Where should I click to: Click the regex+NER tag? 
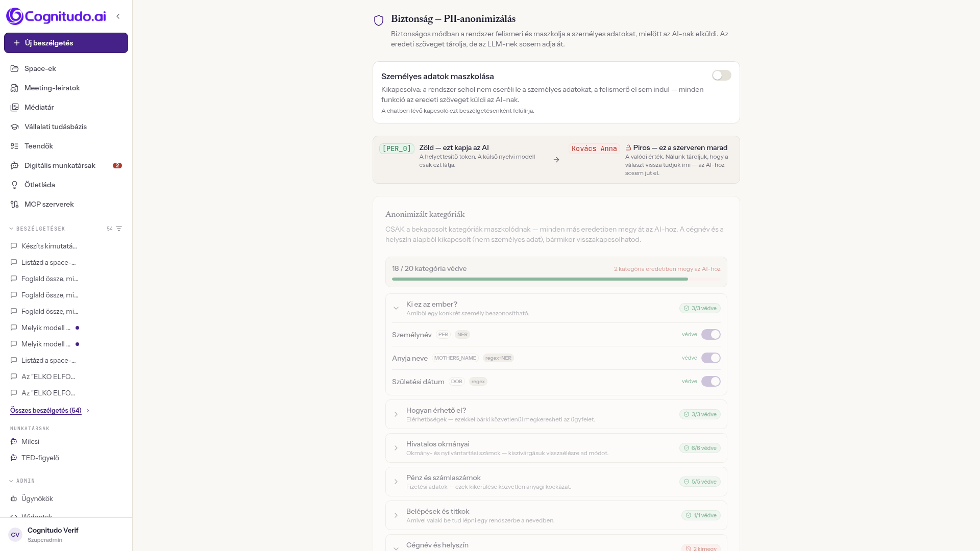click(498, 358)
